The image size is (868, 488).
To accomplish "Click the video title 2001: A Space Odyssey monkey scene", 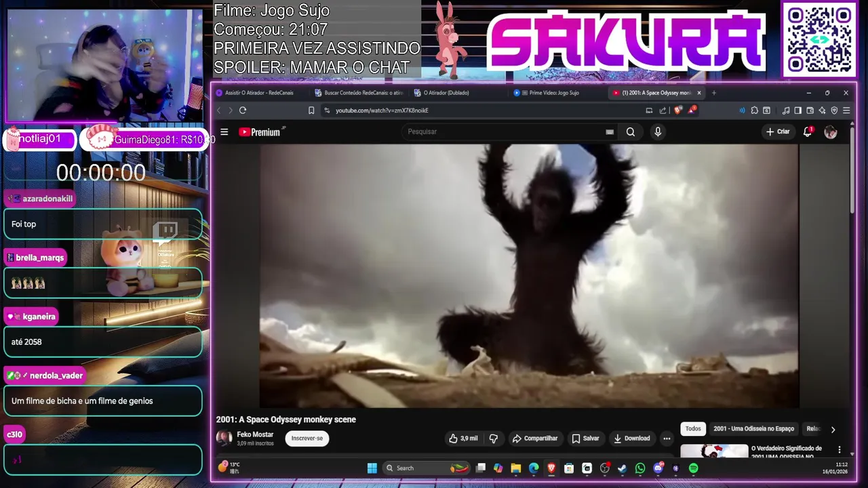I will [x=286, y=420].
